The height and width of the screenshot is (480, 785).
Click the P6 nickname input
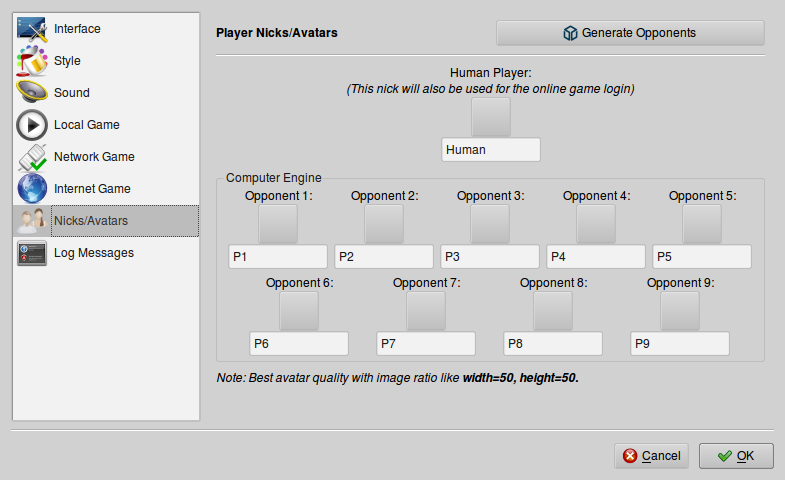299,344
